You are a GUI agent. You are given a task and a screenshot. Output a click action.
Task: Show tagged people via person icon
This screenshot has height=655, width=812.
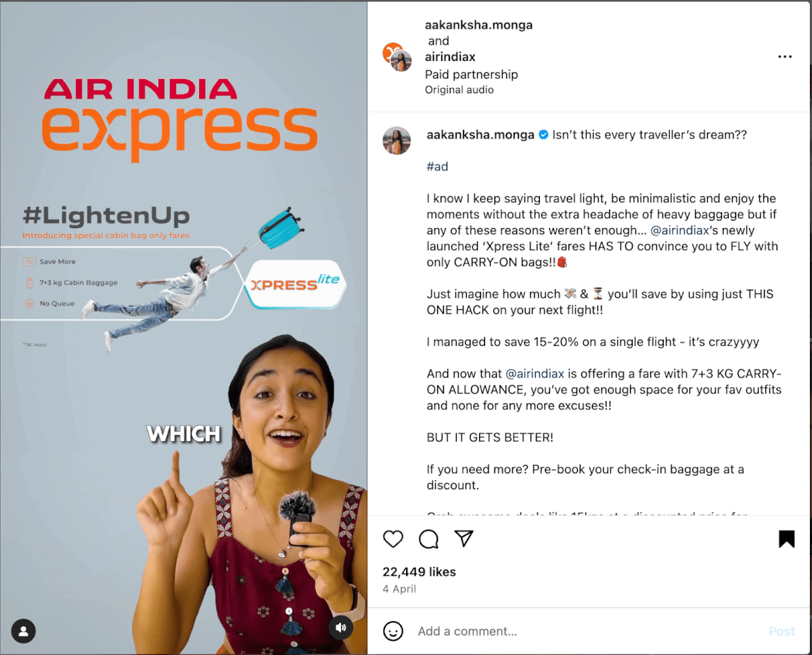(x=24, y=631)
